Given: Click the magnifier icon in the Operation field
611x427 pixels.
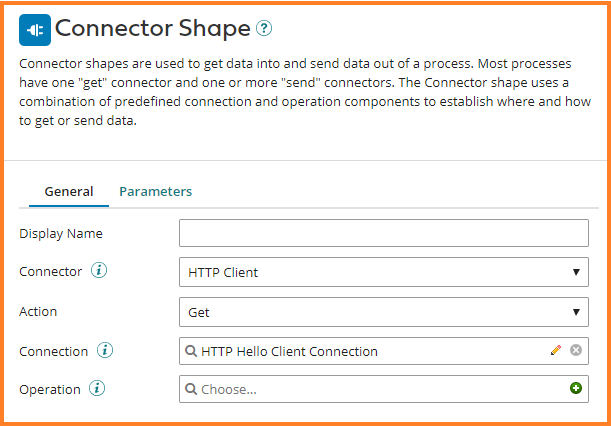Looking at the screenshot, I should [192, 389].
